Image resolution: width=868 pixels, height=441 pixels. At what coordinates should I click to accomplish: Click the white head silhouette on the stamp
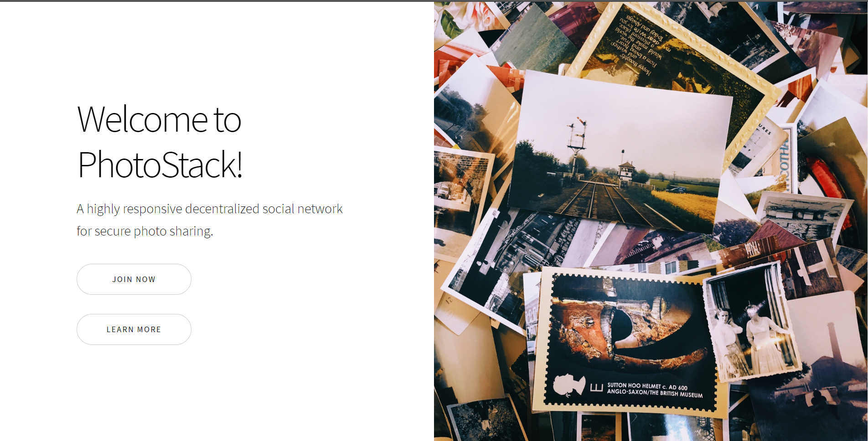click(569, 385)
